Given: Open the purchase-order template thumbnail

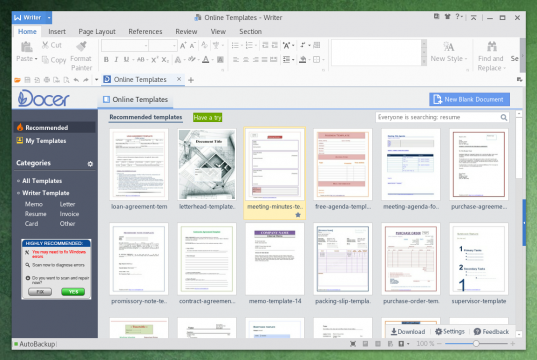Looking at the screenshot, I should (411, 259).
